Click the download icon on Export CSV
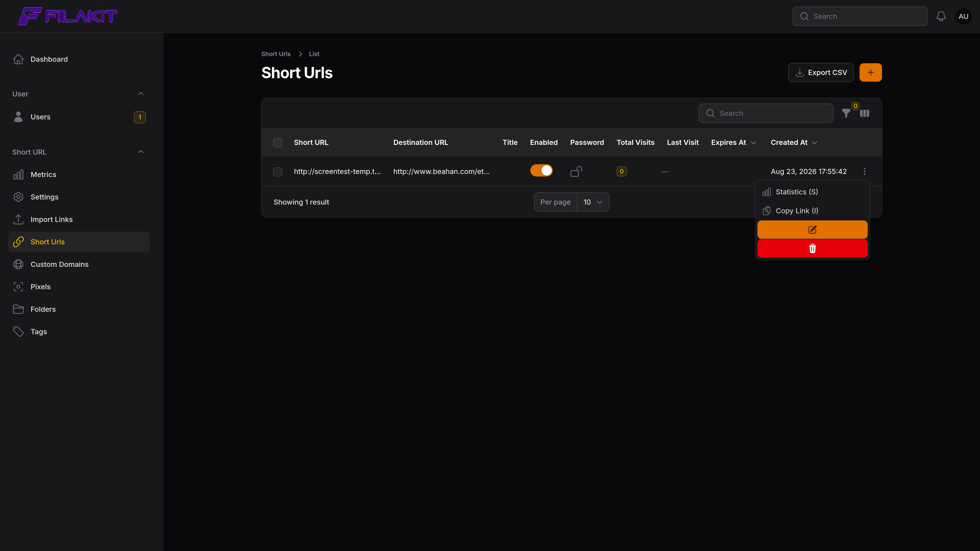The height and width of the screenshot is (551, 980). [x=800, y=73]
